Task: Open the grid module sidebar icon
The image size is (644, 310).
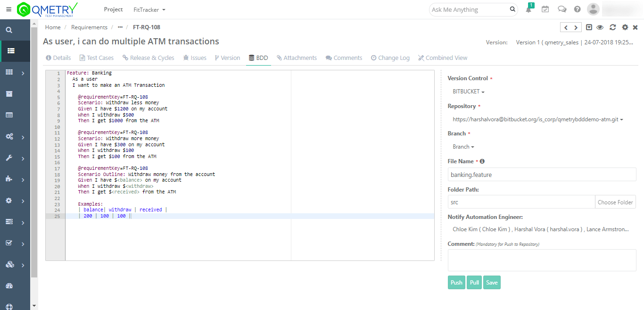Action: tap(9, 72)
